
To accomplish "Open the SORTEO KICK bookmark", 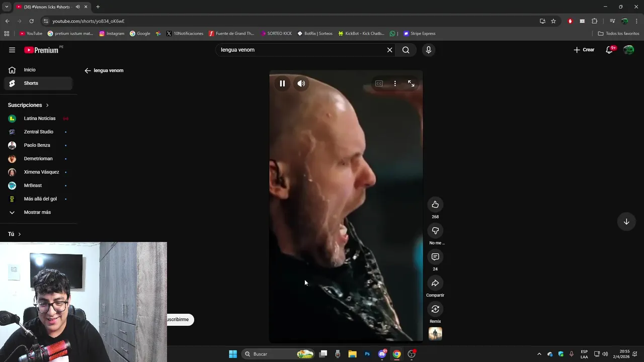I will coord(276,34).
